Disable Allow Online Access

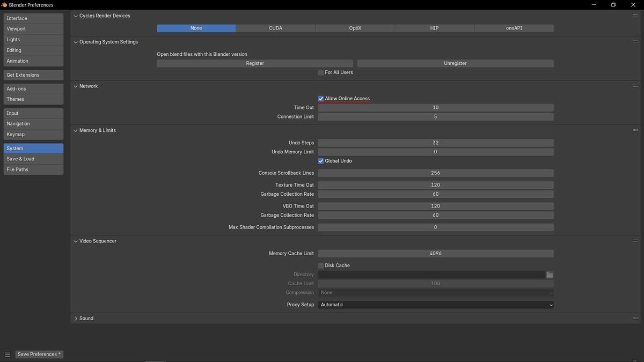[x=320, y=98]
